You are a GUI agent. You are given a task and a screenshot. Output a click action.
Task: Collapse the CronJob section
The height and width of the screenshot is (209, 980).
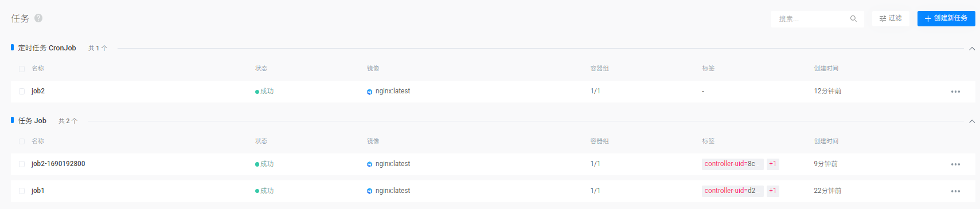click(x=972, y=49)
